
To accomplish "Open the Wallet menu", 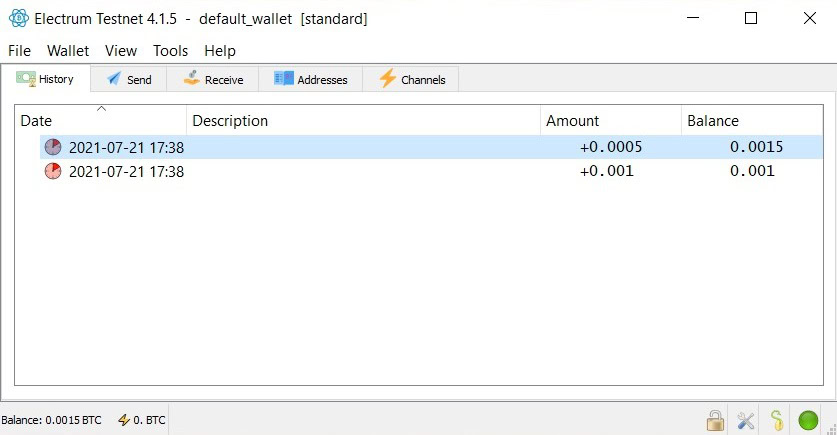I will click(68, 51).
